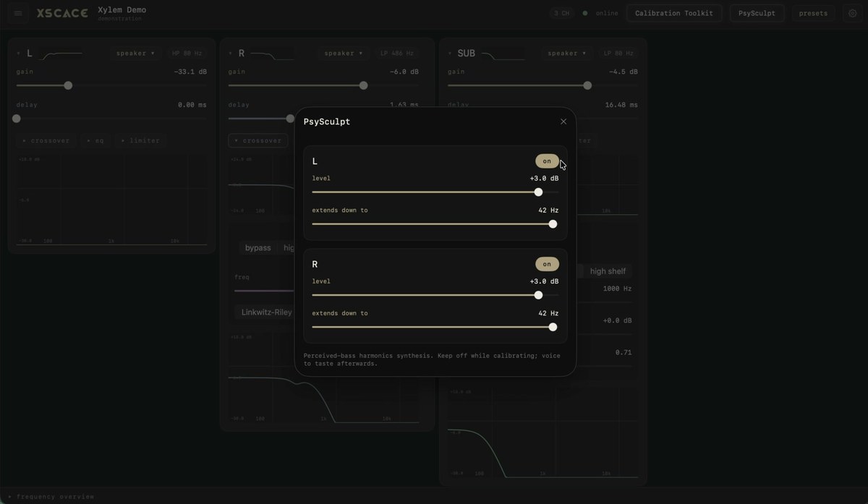Close the PsySculpt dialog
This screenshot has height=504, width=868.
tap(563, 121)
